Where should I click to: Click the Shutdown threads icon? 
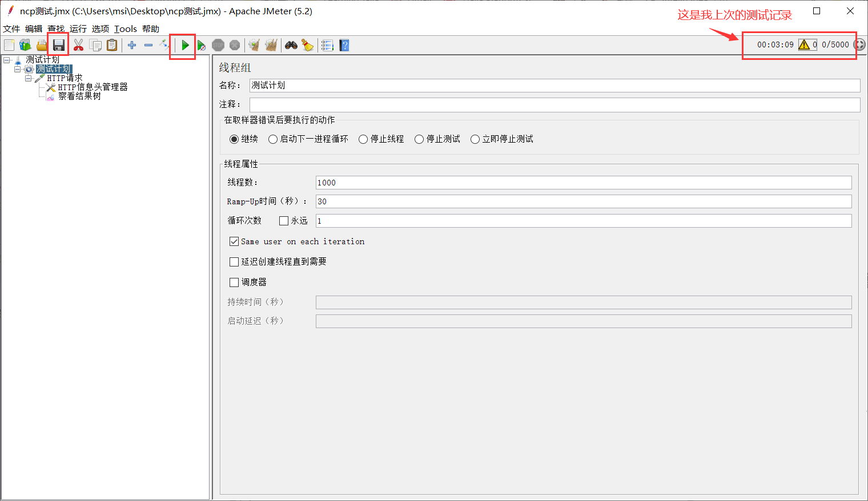tap(235, 45)
